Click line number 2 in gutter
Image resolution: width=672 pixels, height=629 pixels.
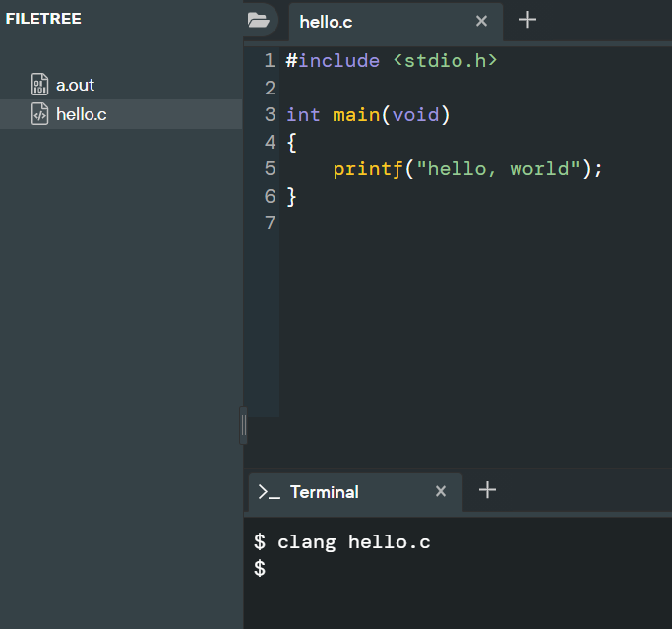pos(270,88)
